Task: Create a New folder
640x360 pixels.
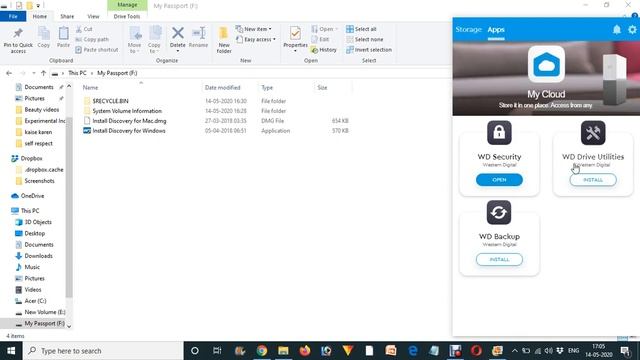Action: 224,40
